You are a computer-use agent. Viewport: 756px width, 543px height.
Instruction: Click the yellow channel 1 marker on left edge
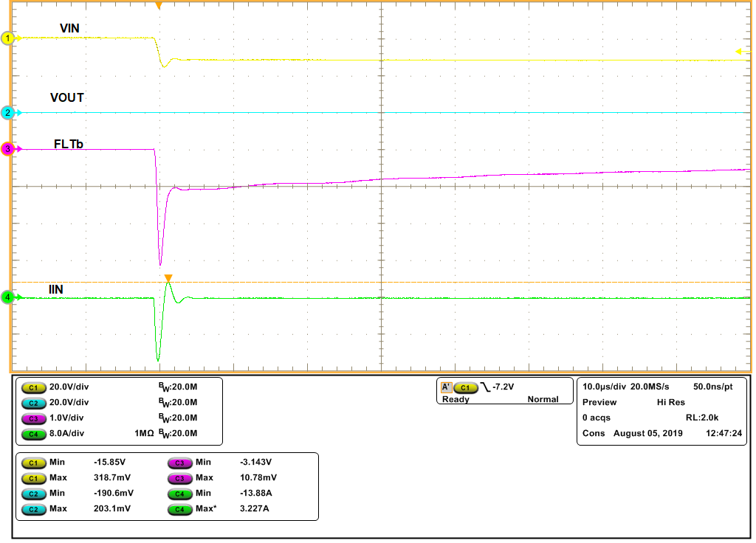point(6,38)
